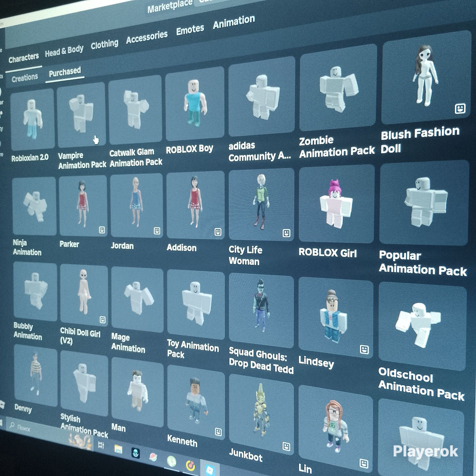
Task: Click the 'Blush Fashion Doll' item name
Action: pyautogui.click(x=420, y=140)
